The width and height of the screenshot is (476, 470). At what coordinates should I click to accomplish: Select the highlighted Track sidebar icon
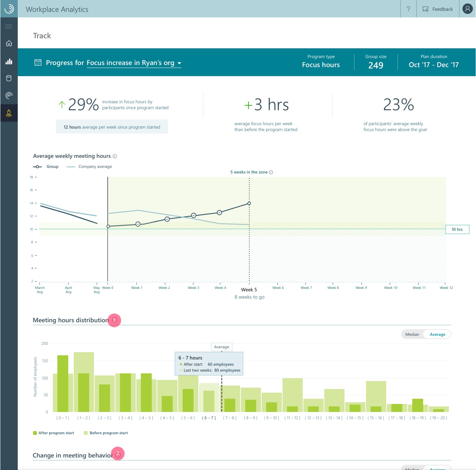tap(9, 113)
